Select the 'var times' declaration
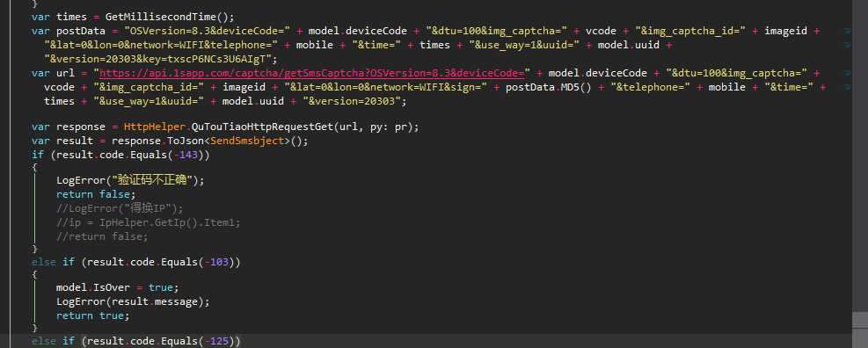The image size is (868, 348). 59,17
